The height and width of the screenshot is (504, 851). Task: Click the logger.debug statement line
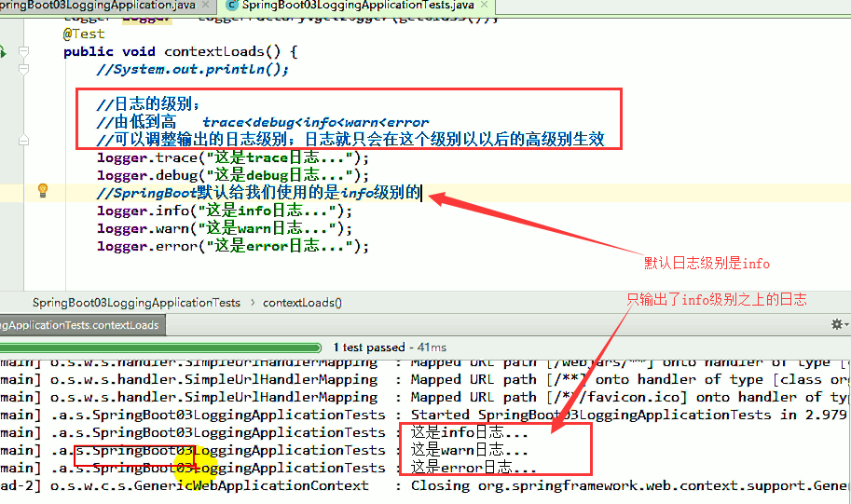[233, 175]
